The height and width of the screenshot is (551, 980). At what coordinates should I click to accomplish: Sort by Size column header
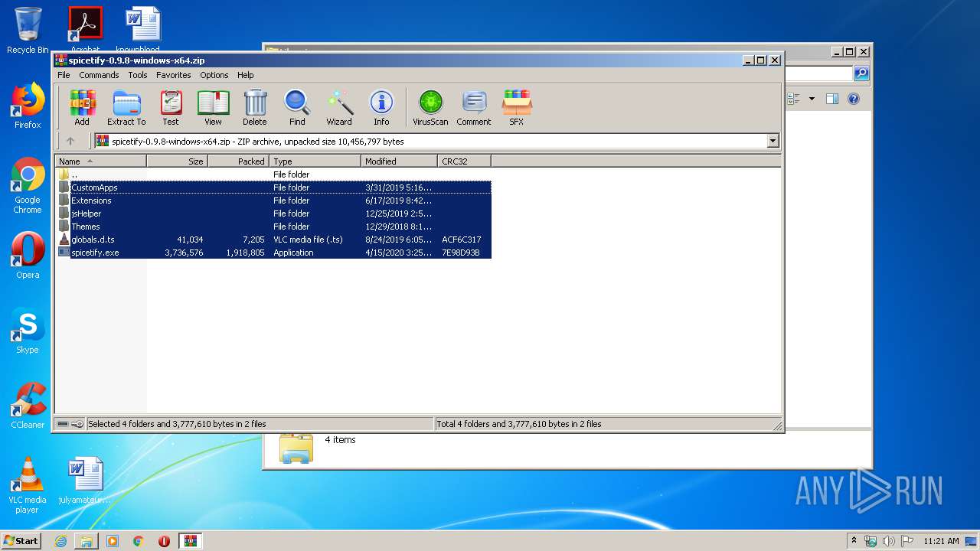(178, 161)
